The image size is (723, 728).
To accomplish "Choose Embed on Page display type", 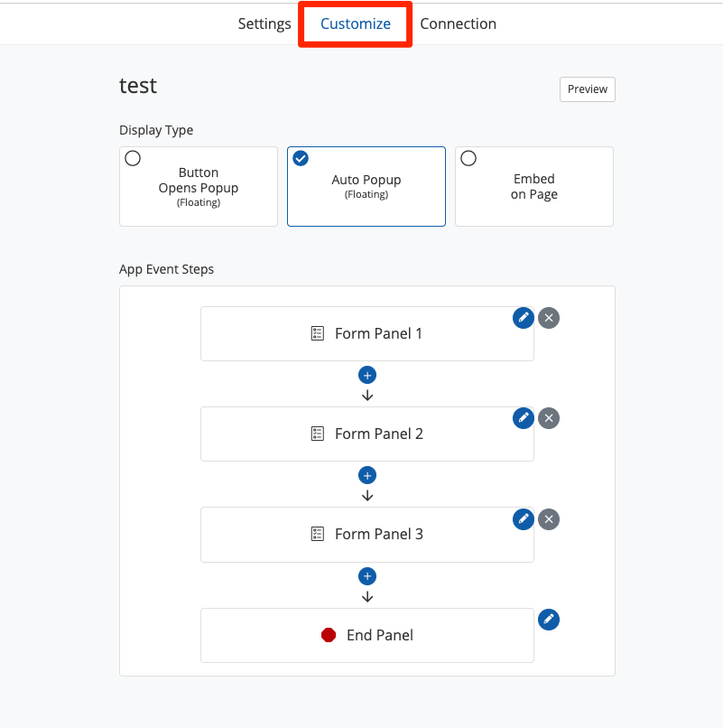I will click(x=534, y=186).
